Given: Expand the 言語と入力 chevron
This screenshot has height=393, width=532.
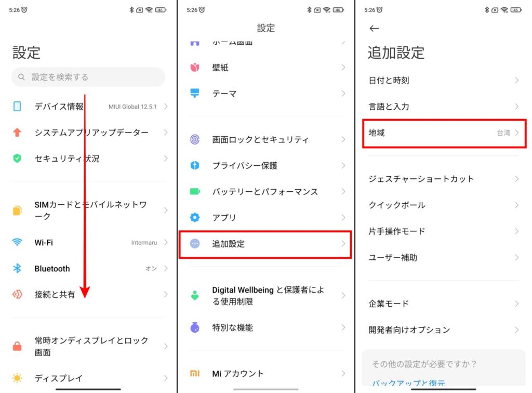Looking at the screenshot, I should (516, 107).
